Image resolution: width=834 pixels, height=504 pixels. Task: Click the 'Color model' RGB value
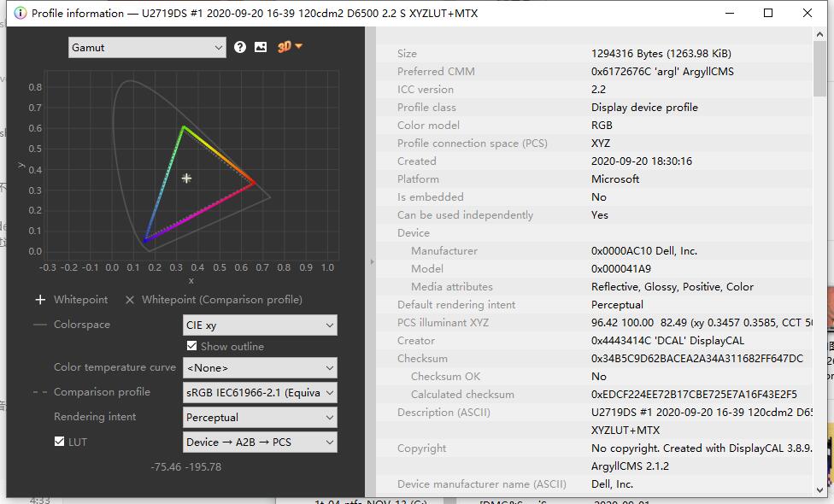(602, 126)
